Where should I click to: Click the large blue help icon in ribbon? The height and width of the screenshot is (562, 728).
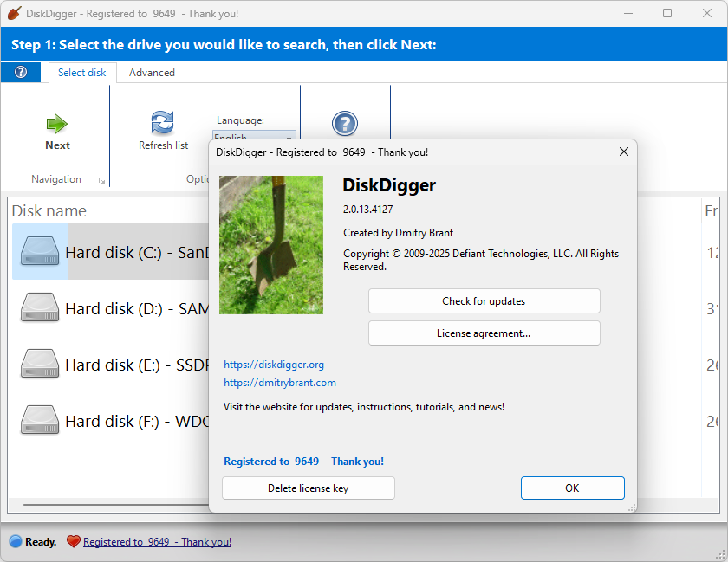pyautogui.click(x=345, y=124)
